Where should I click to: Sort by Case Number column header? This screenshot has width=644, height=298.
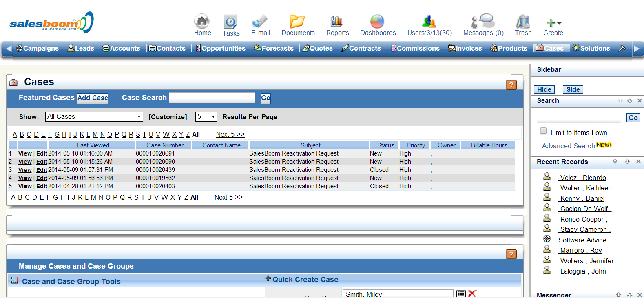[x=165, y=145]
